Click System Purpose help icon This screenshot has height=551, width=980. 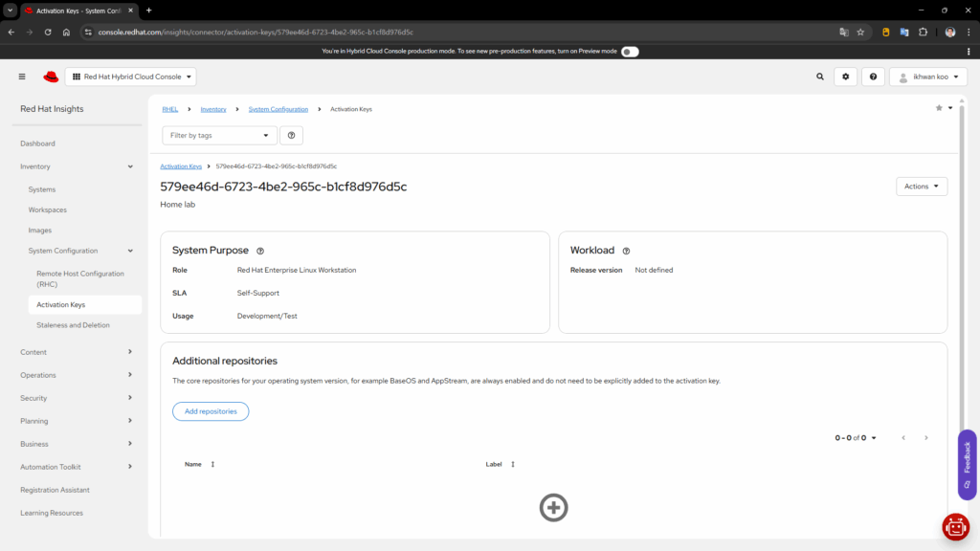tap(260, 251)
